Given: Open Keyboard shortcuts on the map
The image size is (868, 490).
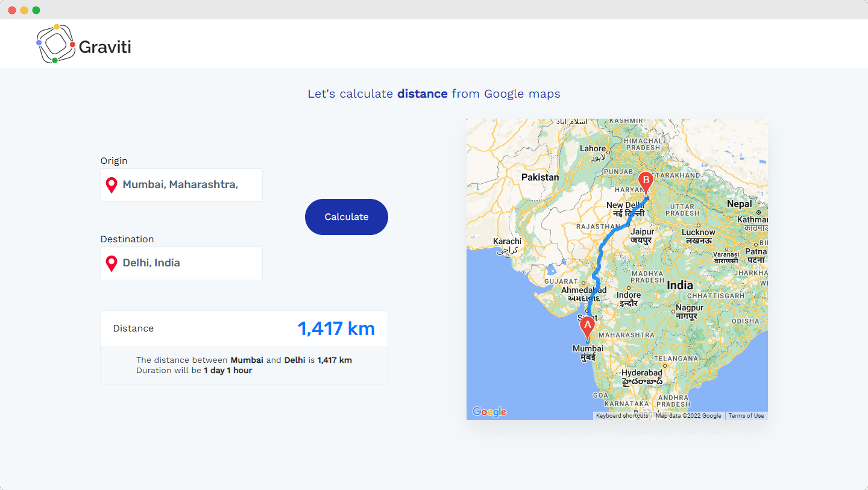Looking at the screenshot, I should coord(622,416).
